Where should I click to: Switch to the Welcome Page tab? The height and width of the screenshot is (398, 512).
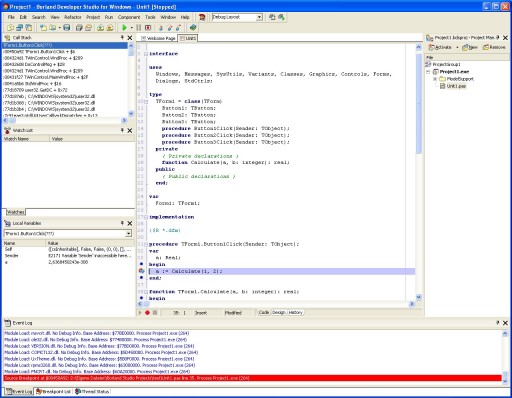158,38
